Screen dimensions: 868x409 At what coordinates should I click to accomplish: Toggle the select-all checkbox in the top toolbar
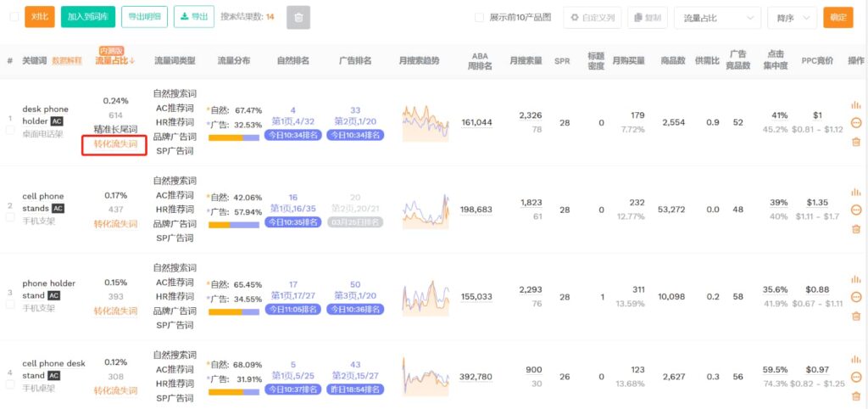tap(14, 17)
